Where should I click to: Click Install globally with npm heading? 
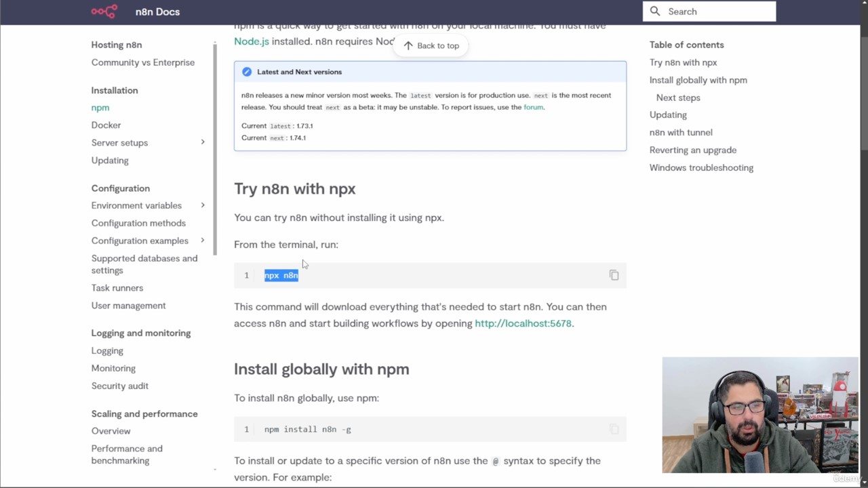point(321,369)
